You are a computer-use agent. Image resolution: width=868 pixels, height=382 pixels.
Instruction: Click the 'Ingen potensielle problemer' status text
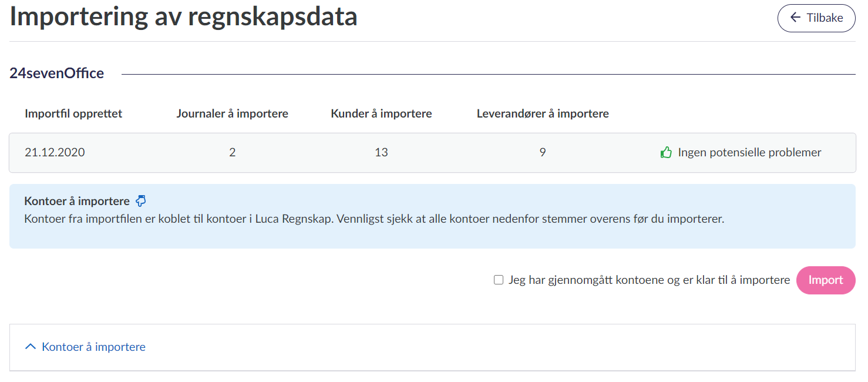point(749,153)
